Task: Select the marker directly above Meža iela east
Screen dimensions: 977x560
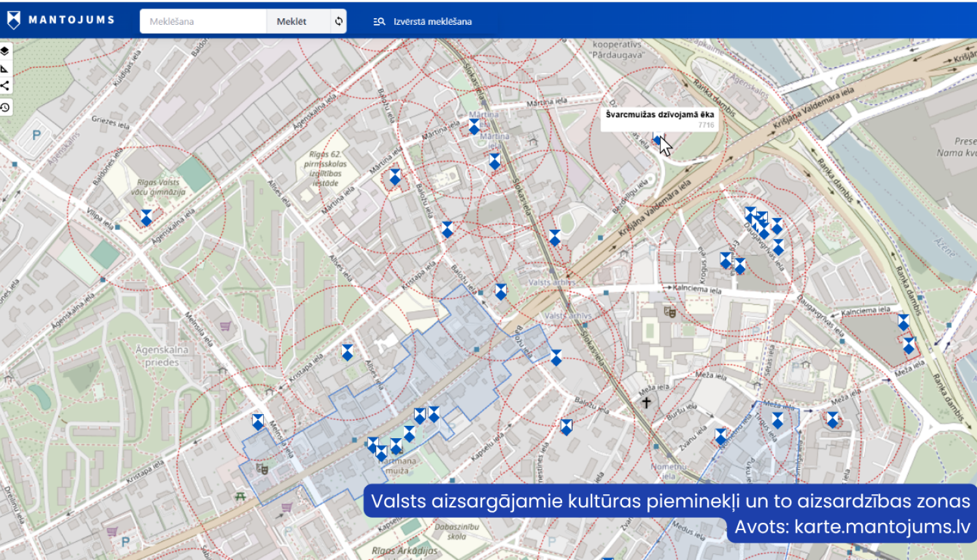Action: click(x=909, y=346)
